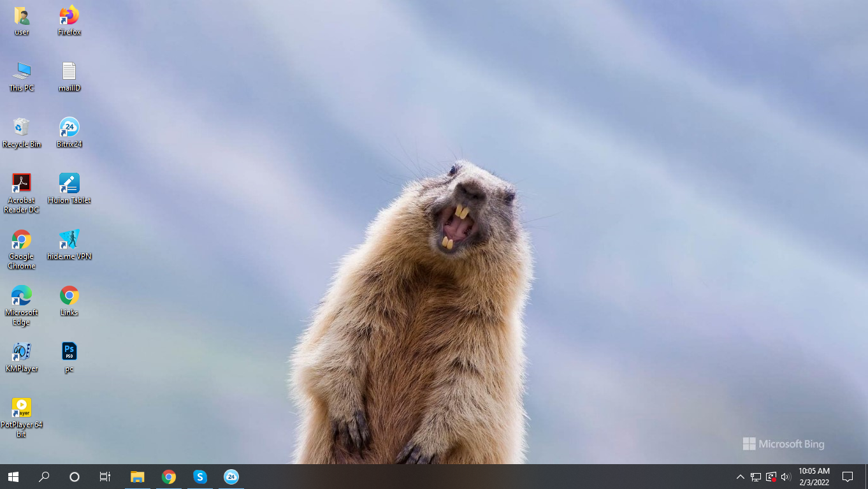Select the Bitrix24 desktop icon
868x489 pixels.
(x=69, y=128)
